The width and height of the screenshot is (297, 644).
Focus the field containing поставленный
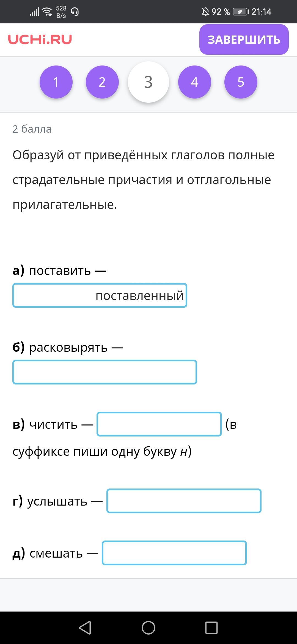coord(100,295)
